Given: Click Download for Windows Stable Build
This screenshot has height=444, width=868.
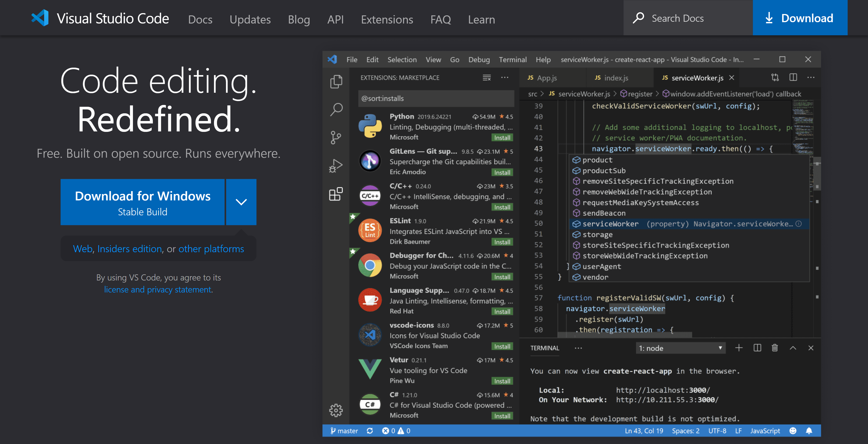Looking at the screenshot, I should click(x=142, y=202).
